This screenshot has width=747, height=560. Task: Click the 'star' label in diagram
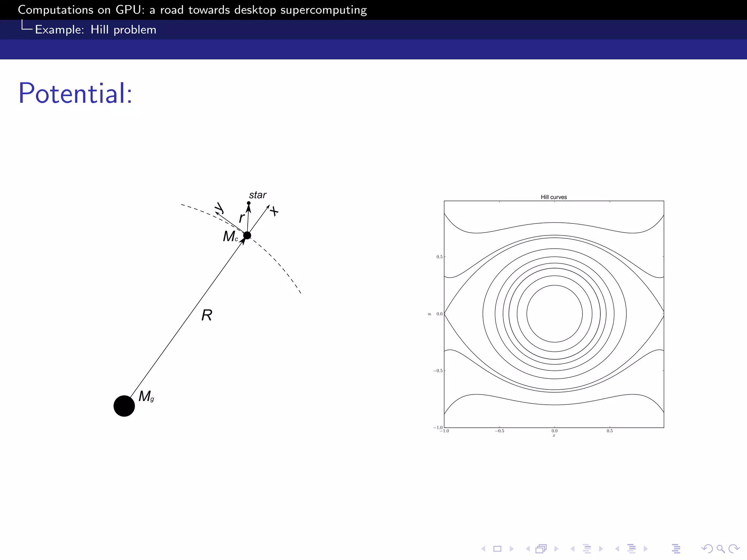(x=258, y=195)
